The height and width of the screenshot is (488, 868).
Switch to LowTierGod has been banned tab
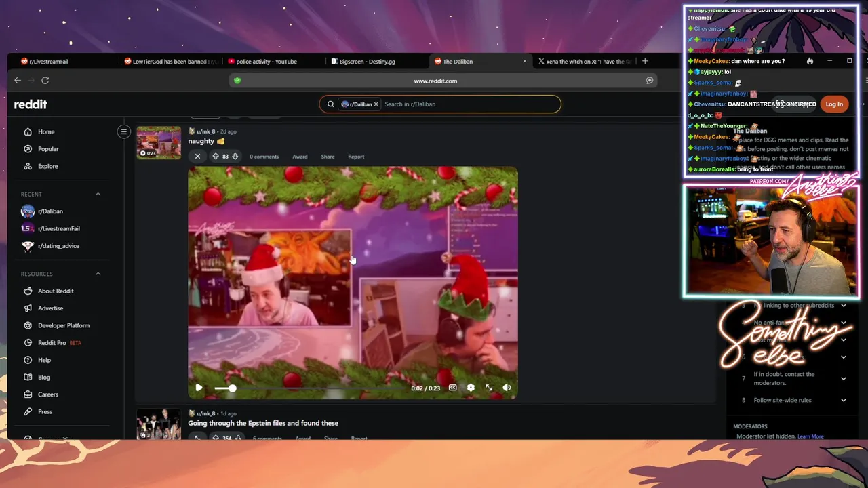171,61
